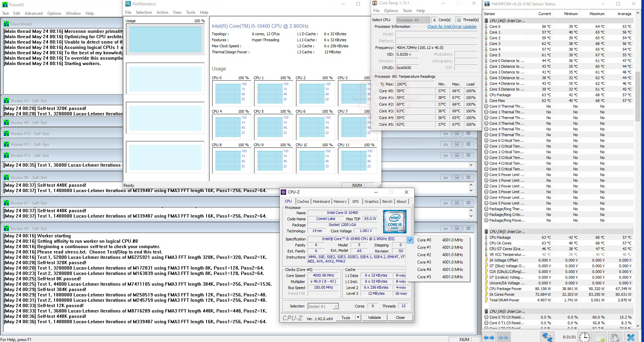
Task: Expand the CPU-Z Socket #1 selection dropdown
Action: pyautogui.click(x=335, y=306)
